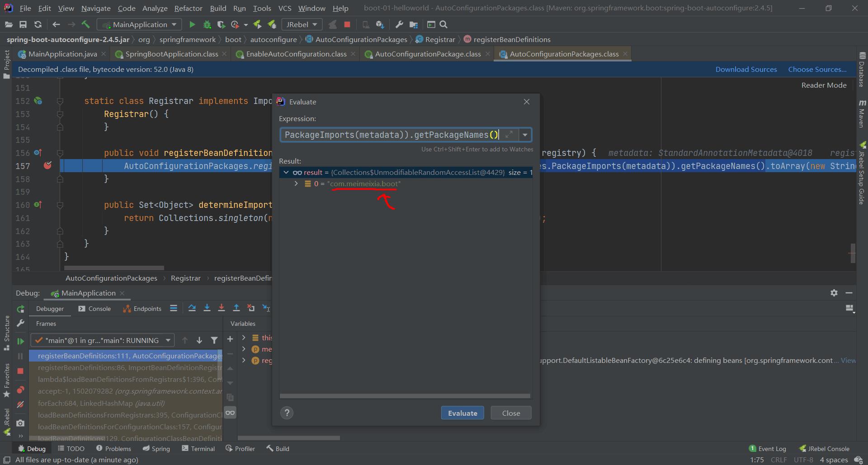This screenshot has width=868, height=465.
Task: Click the Synchronize refresh icon
Action: click(x=38, y=24)
